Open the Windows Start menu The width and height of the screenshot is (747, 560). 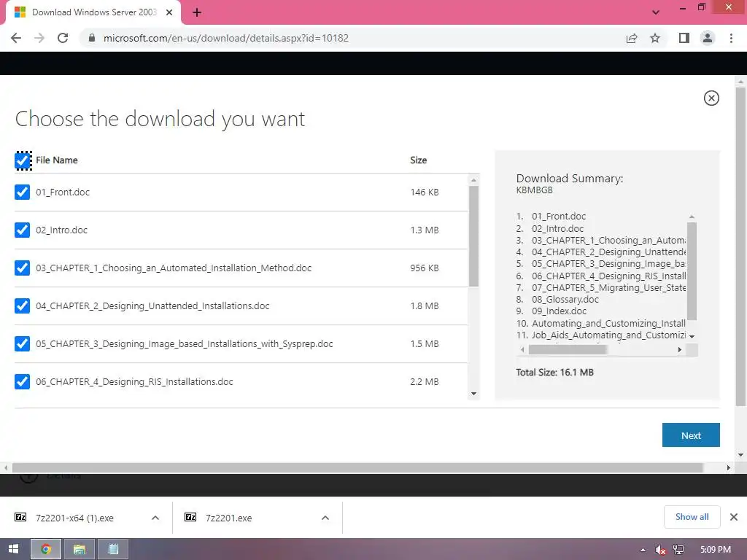pyautogui.click(x=13, y=549)
